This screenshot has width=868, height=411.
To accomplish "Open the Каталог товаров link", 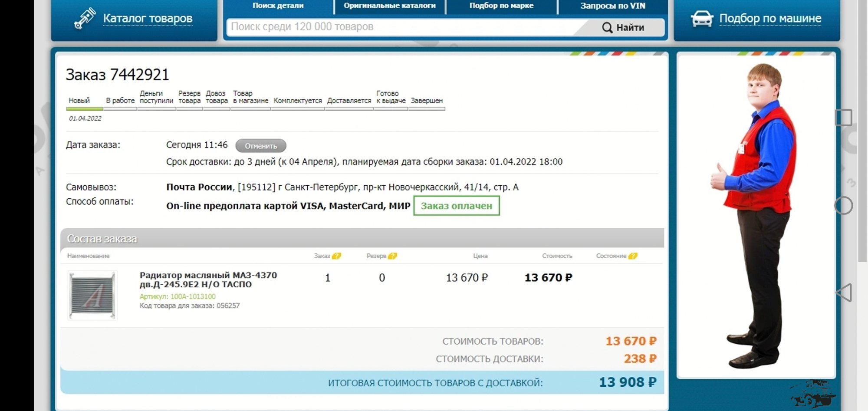I will [148, 18].
